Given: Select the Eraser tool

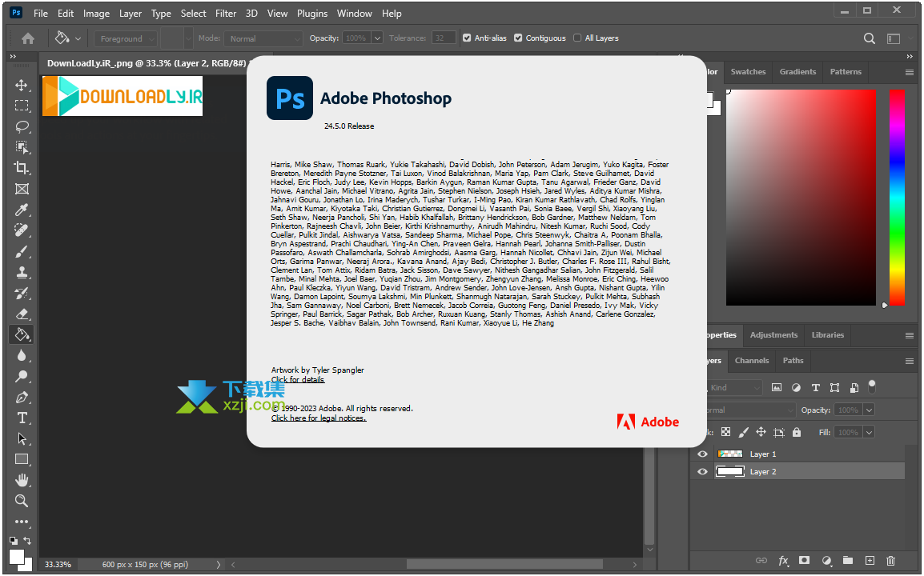Looking at the screenshot, I should click(22, 314).
